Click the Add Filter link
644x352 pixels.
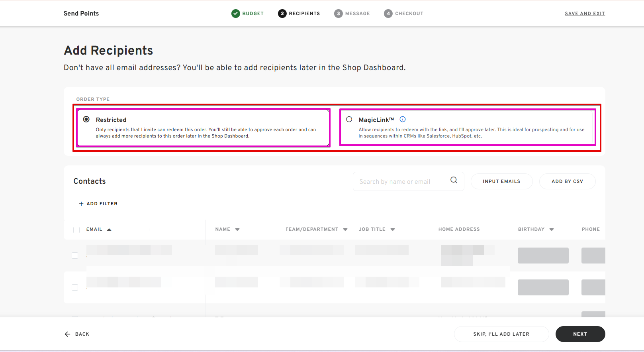[102, 204]
